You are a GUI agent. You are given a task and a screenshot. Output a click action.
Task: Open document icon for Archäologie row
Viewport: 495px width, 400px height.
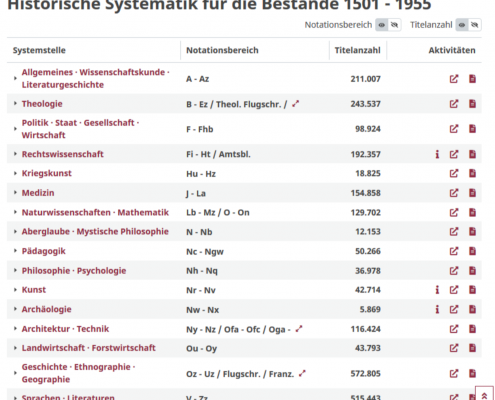coord(472,309)
